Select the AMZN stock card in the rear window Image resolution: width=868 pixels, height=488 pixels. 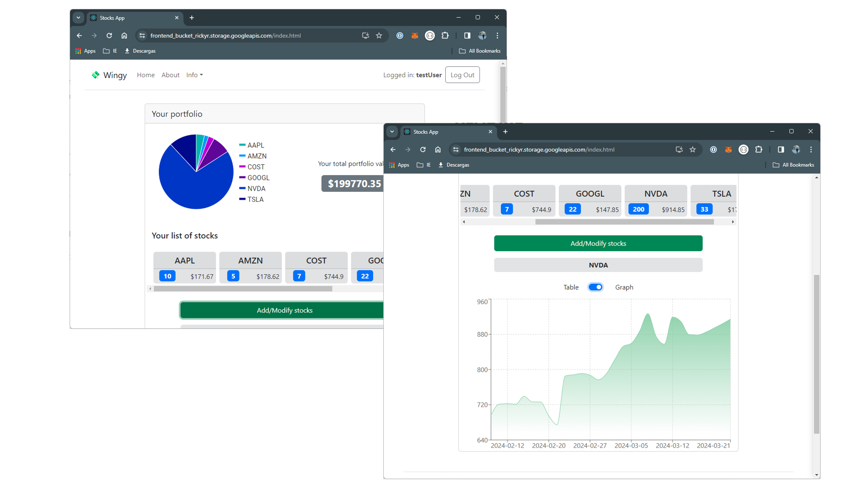tap(250, 267)
